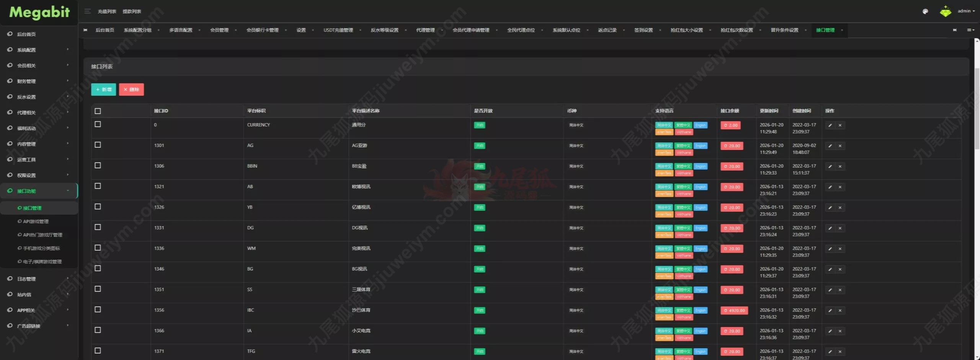The image size is (980, 360).
Task: Open the admin user dropdown
Action: point(966,11)
